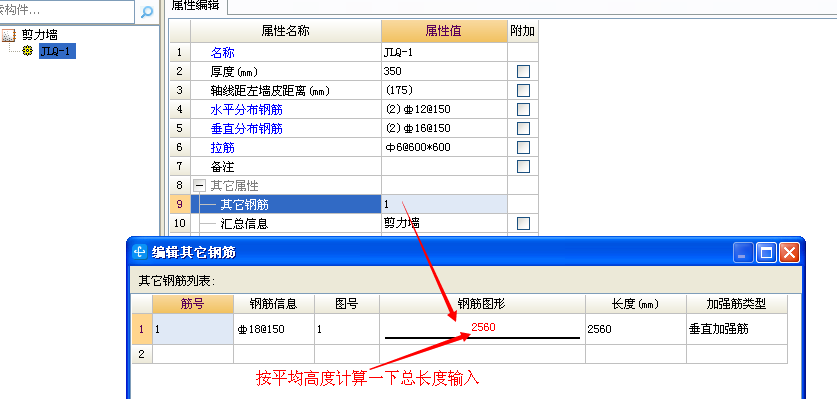Click the 附加 column header
The image size is (837, 399).
[523, 31]
